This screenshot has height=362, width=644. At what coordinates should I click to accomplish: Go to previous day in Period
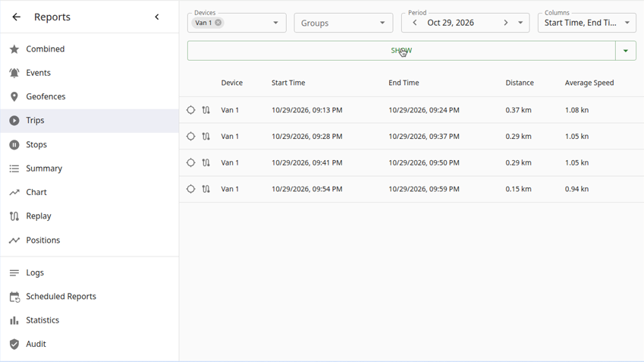coord(415,23)
